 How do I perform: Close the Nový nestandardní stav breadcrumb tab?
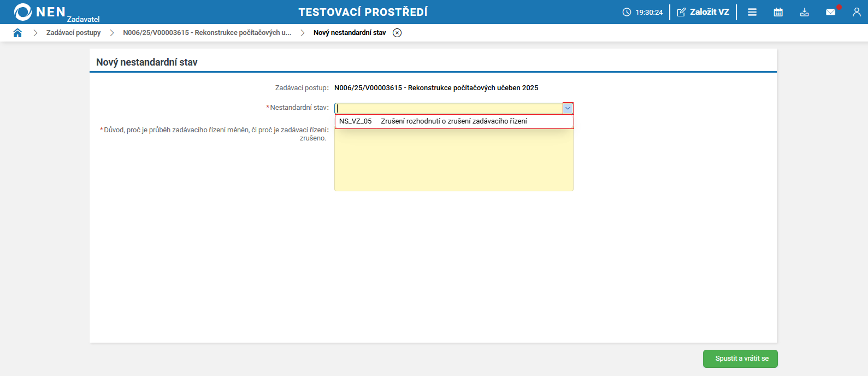click(x=397, y=33)
